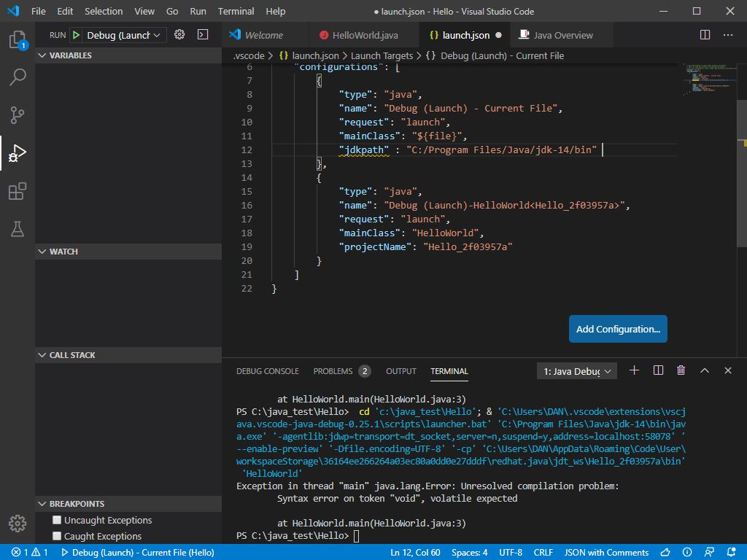The width and height of the screenshot is (747, 560).
Task: Click the status bar info circle icon
Action: click(x=687, y=553)
